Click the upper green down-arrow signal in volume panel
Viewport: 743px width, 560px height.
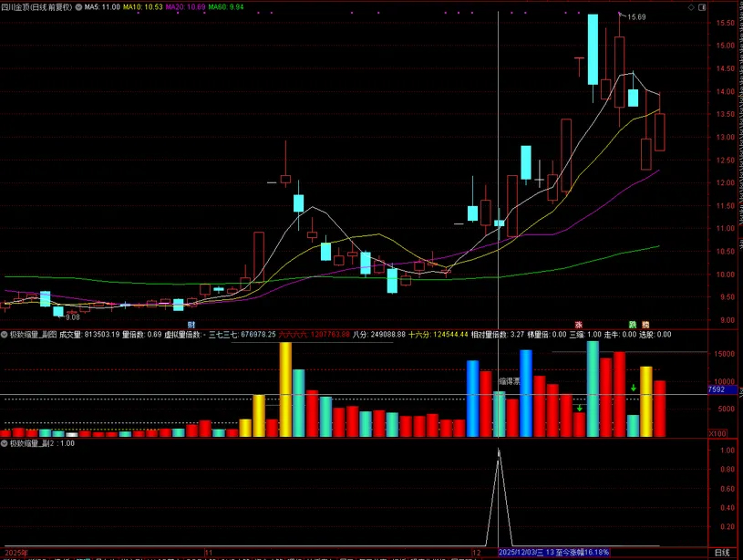click(634, 389)
